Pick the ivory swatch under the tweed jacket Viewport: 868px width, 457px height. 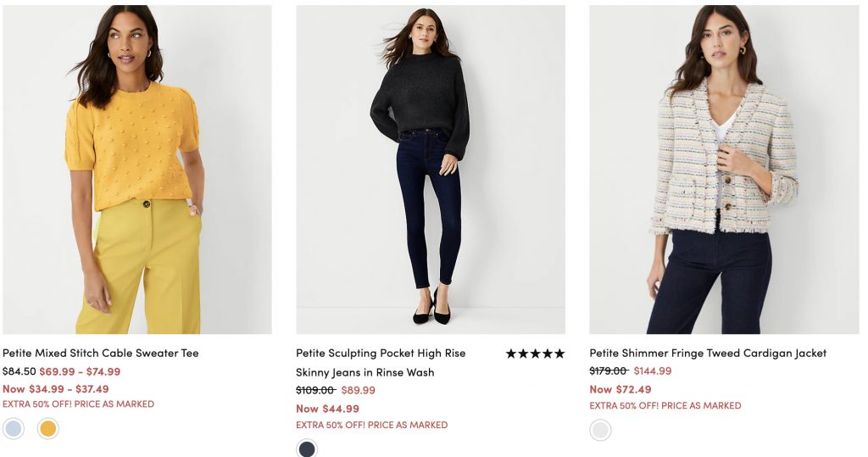click(x=600, y=430)
